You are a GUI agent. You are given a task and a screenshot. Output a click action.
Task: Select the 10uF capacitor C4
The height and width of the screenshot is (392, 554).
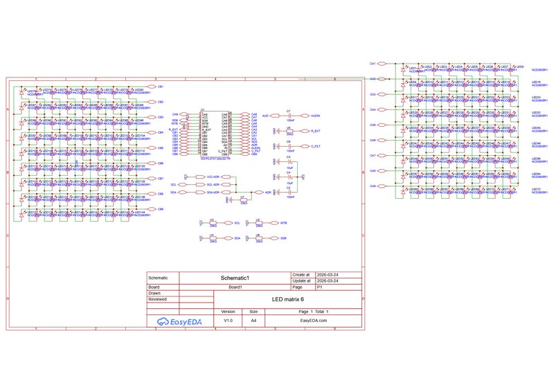(x=289, y=177)
